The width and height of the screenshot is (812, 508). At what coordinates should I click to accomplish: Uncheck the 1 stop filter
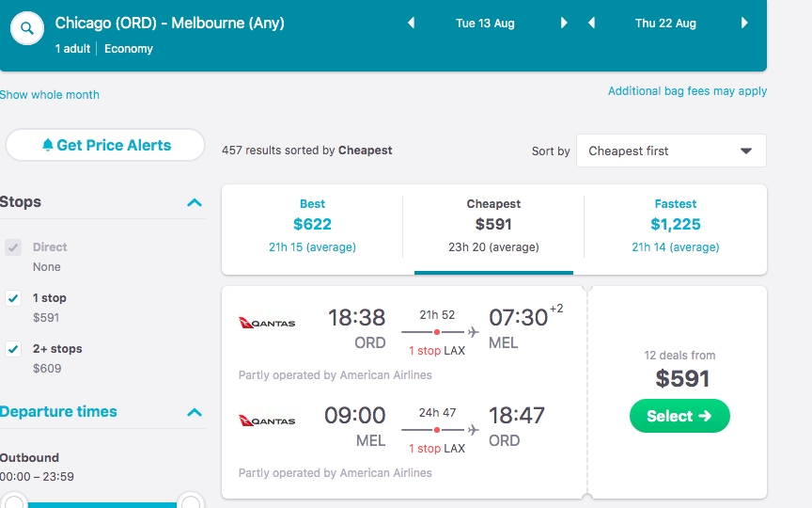tap(13, 298)
